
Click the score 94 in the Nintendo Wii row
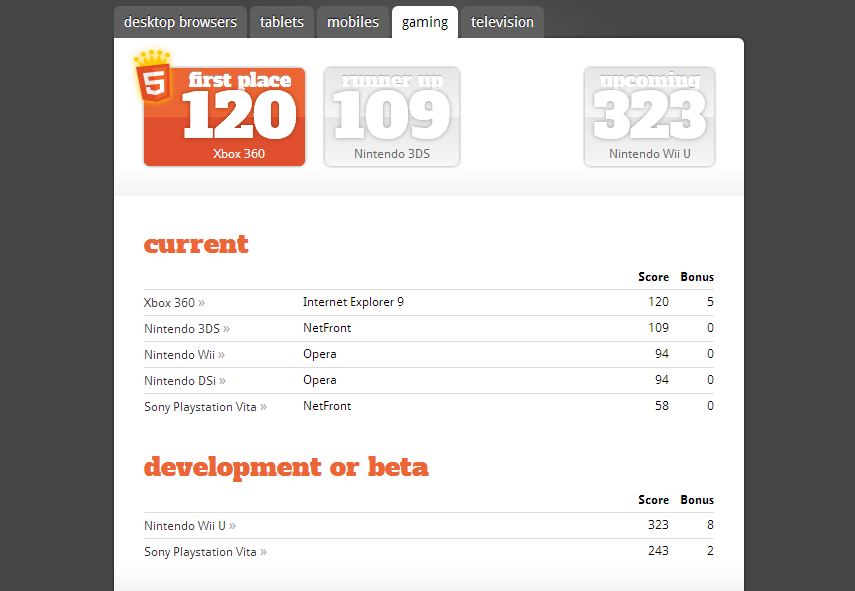pyautogui.click(x=662, y=354)
